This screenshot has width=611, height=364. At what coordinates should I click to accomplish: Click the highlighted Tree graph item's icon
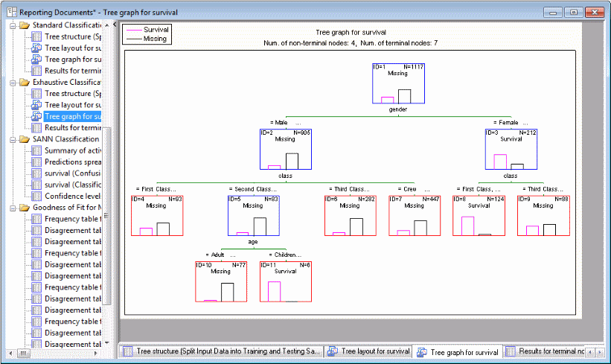(x=36, y=116)
